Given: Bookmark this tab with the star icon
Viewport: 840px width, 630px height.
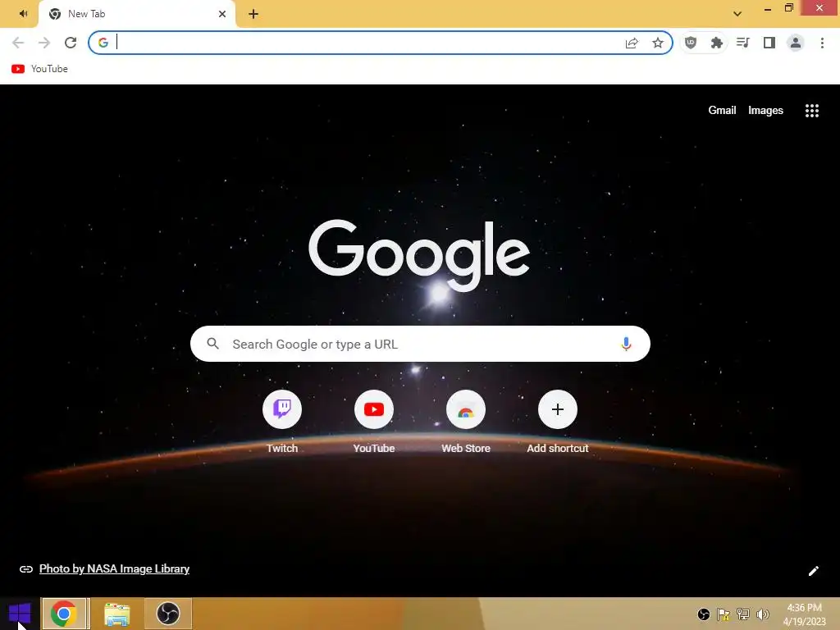Looking at the screenshot, I should tap(658, 43).
